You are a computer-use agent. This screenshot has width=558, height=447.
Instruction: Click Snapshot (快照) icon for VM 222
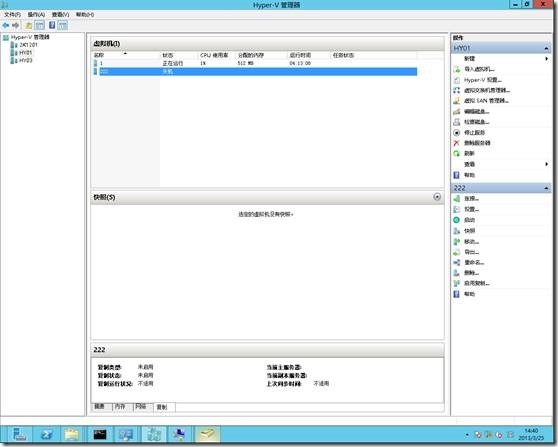457,231
